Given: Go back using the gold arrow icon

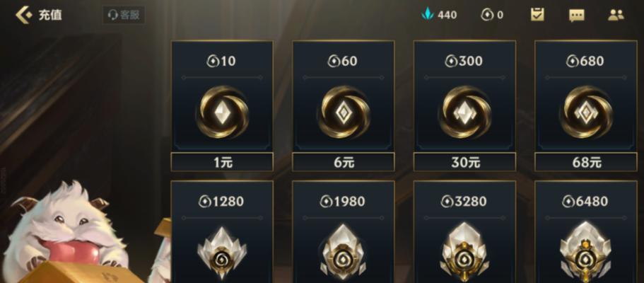Looking at the screenshot, I should [x=23, y=16].
